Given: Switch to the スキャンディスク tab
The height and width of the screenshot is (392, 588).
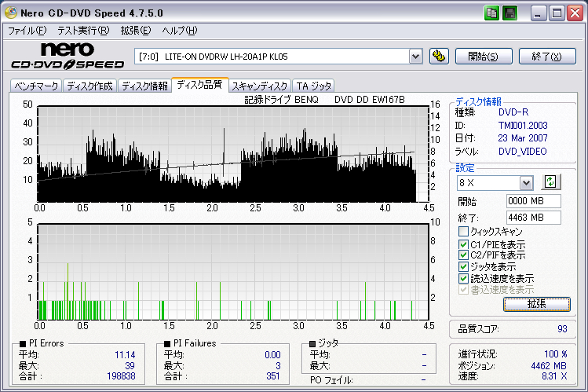Looking at the screenshot, I should (260, 86).
